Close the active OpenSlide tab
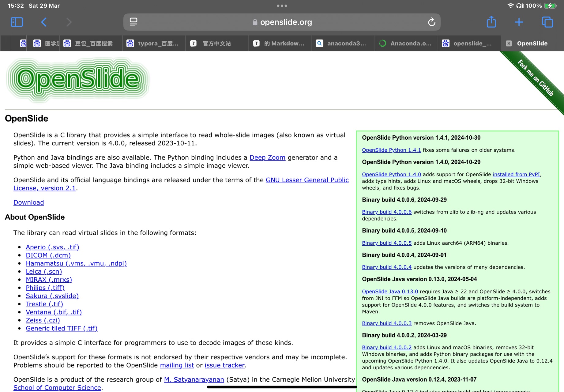The width and height of the screenshot is (564, 392). tap(509, 43)
